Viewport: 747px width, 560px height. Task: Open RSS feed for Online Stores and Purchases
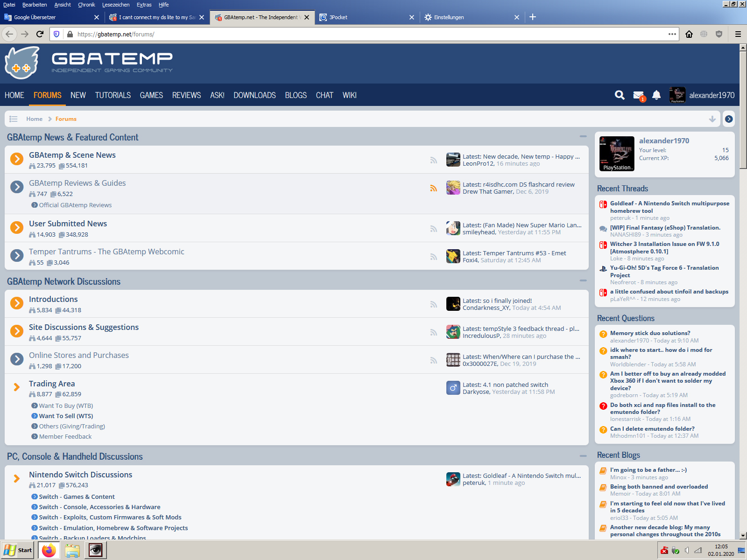[434, 360]
